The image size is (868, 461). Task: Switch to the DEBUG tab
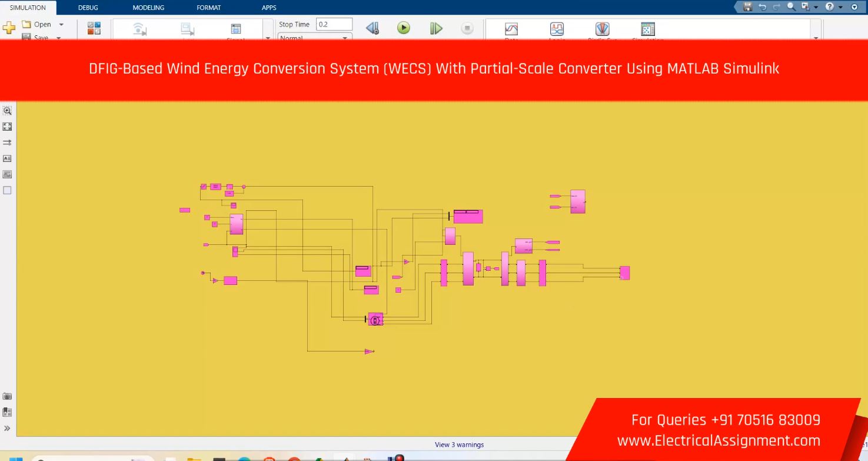(88, 8)
